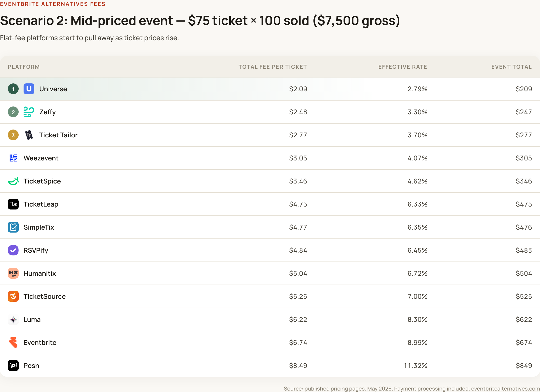The height and width of the screenshot is (392, 540).
Task: Select the SimpleTix platform name
Action: click(39, 227)
